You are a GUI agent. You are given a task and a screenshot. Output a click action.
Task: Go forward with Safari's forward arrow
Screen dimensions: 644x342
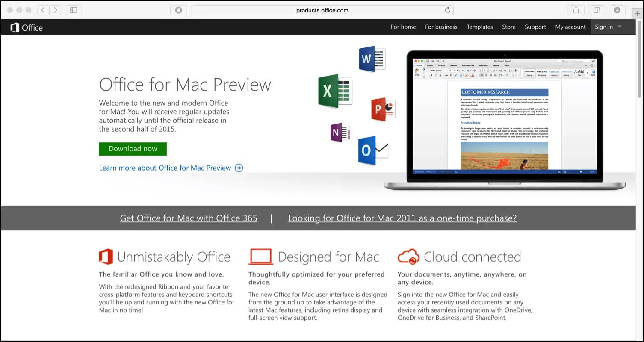[x=56, y=10]
